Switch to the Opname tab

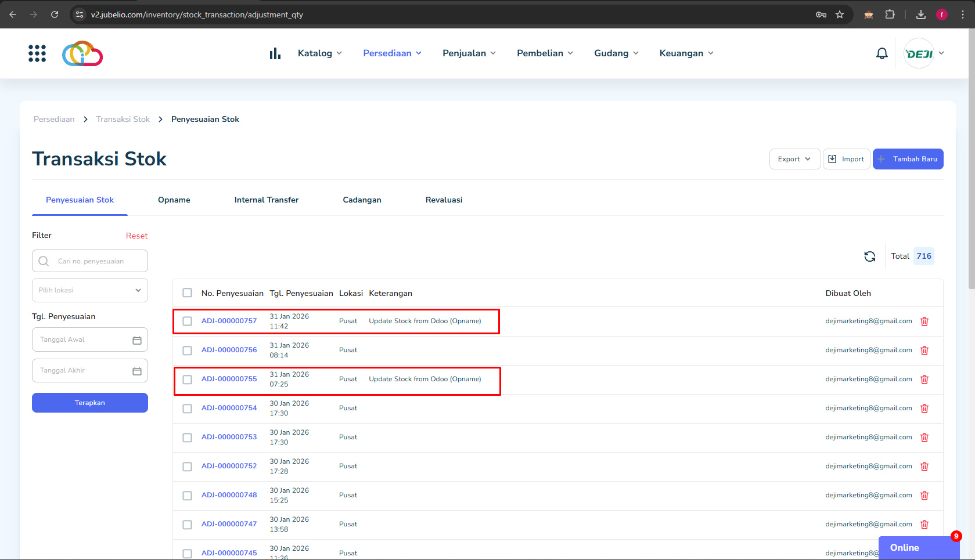coord(174,200)
